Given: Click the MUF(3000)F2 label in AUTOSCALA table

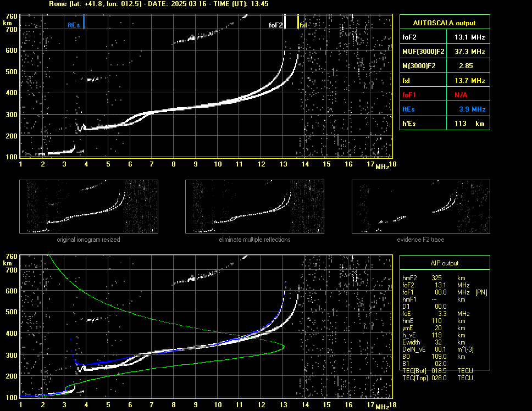Looking at the screenshot, I should tap(423, 52).
